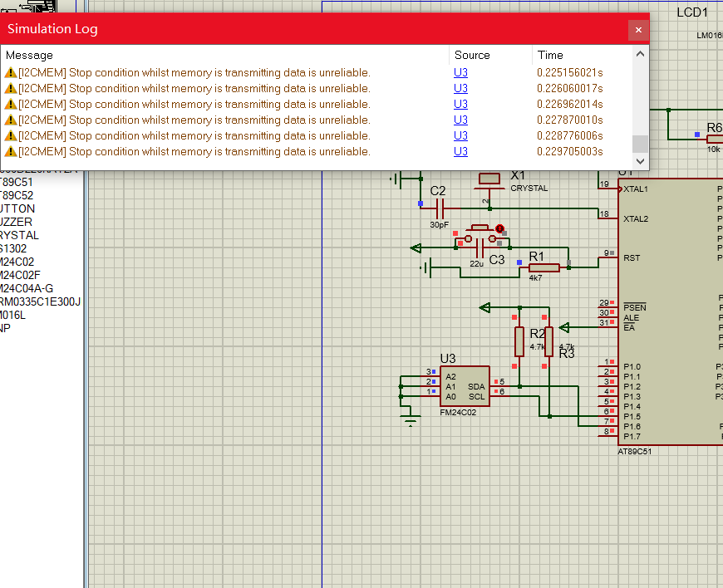Select the pull-up resistor R2 symbol

pos(519,341)
